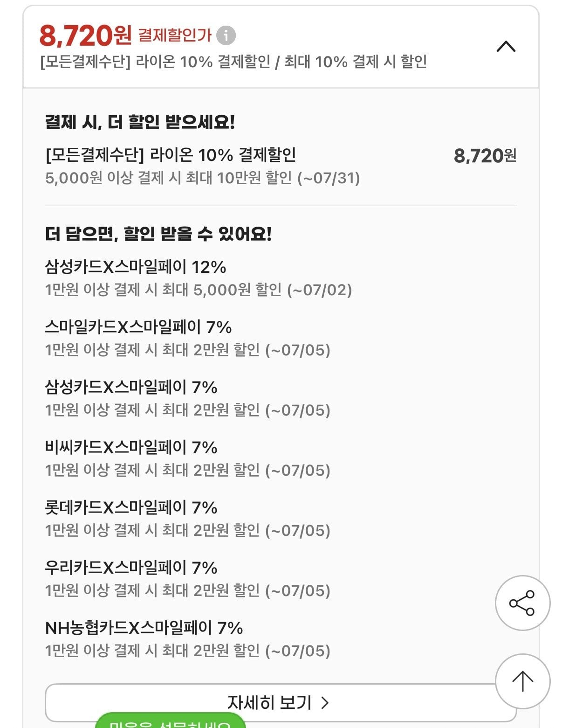Screen dimensions: 562x728
Task: Click the info icon beside 결제할인가
Action: click(226, 35)
